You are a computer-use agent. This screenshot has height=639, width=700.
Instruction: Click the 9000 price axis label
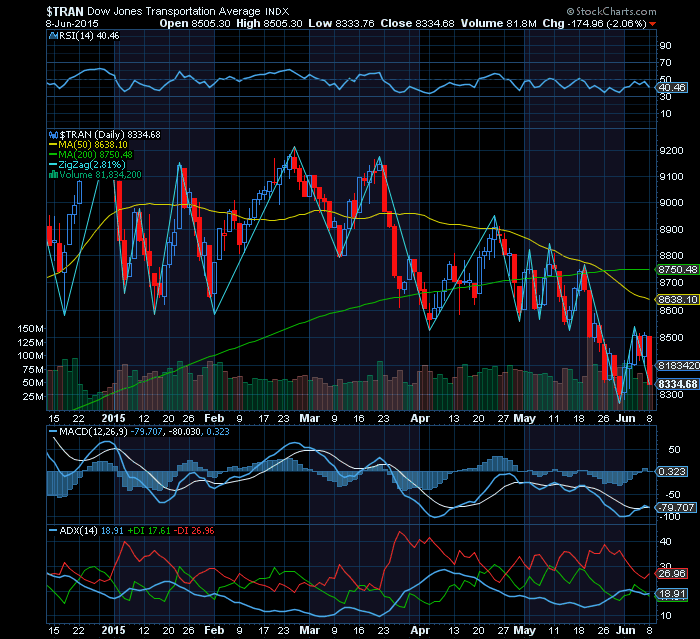[x=671, y=203]
